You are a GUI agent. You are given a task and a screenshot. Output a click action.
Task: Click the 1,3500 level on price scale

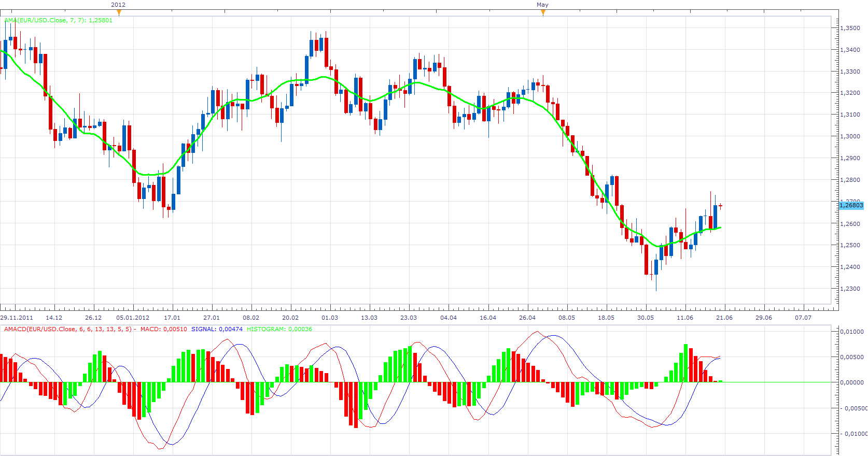coord(850,28)
